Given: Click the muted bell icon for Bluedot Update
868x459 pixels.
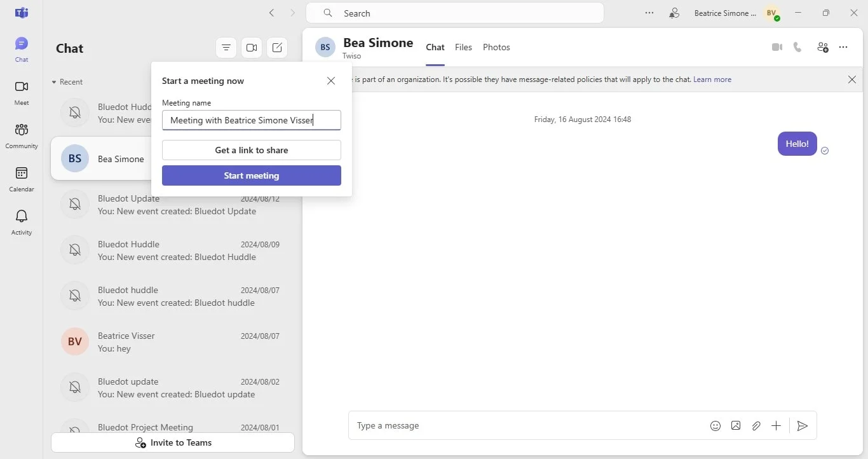Looking at the screenshot, I should pyautogui.click(x=75, y=204).
